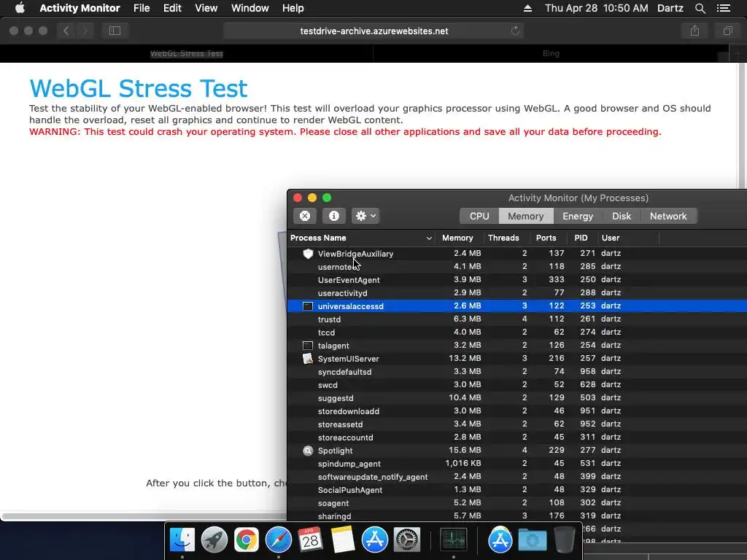Click the 13.2 MB memory value

[x=465, y=358]
